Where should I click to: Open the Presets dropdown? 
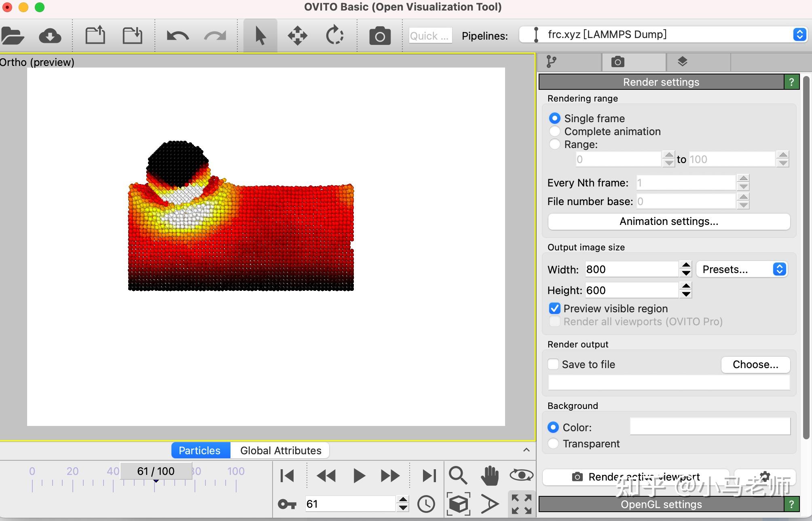742,269
